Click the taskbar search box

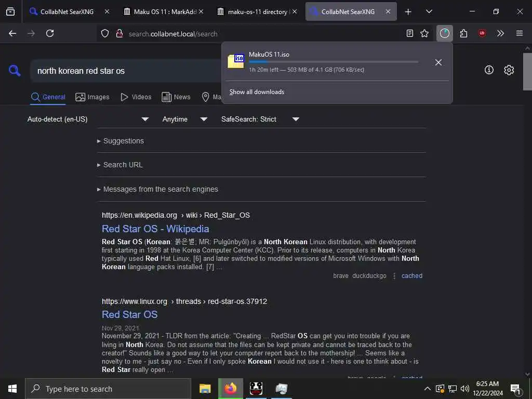click(x=108, y=389)
